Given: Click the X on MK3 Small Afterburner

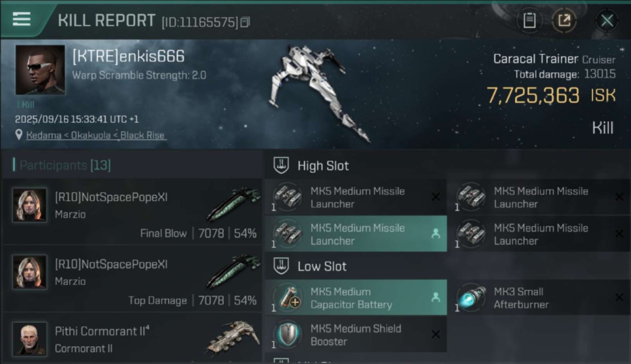Looking at the screenshot, I should click(619, 298).
